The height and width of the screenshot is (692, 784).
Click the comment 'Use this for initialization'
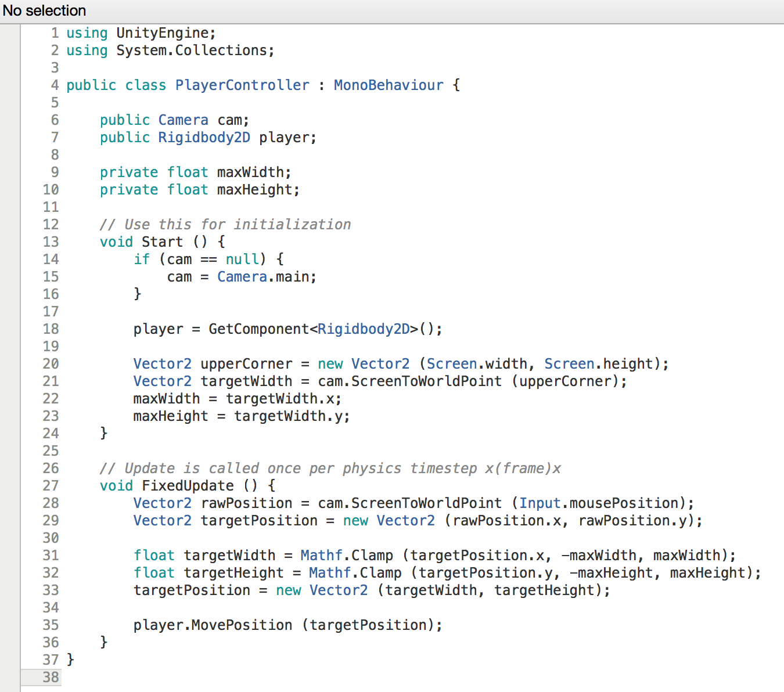click(x=225, y=225)
